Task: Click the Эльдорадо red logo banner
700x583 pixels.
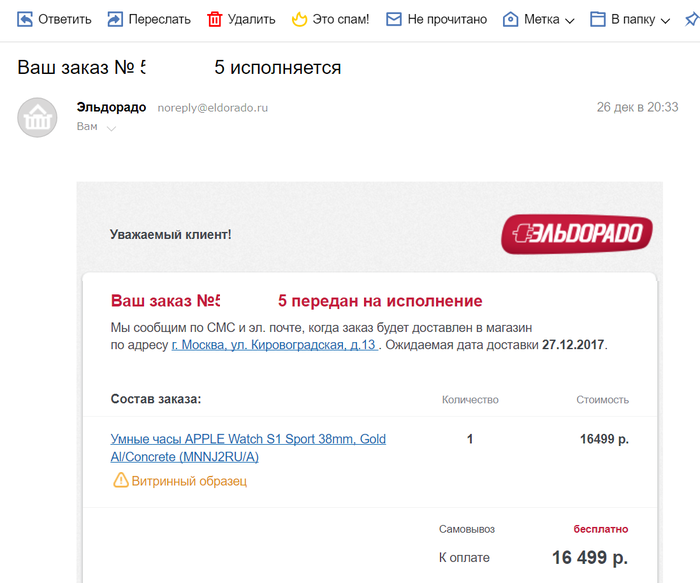Action: [x=577, y=234]
